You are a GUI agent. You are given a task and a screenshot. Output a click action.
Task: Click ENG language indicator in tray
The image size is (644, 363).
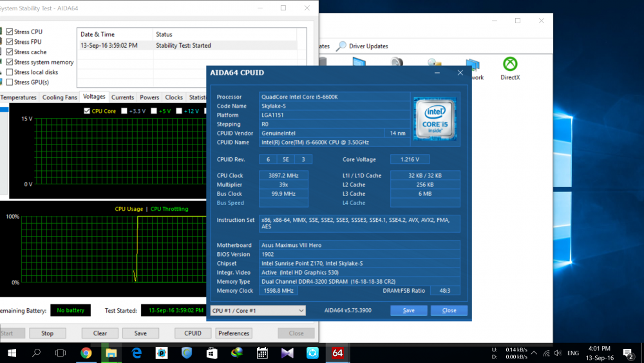tap(573, 353)
